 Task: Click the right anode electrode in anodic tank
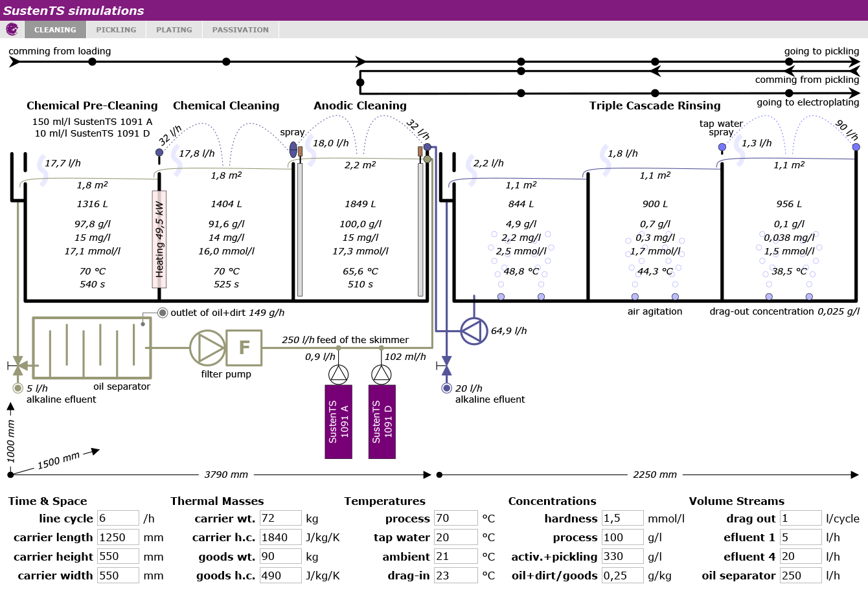pyautogui.click(x=420, y=229)
